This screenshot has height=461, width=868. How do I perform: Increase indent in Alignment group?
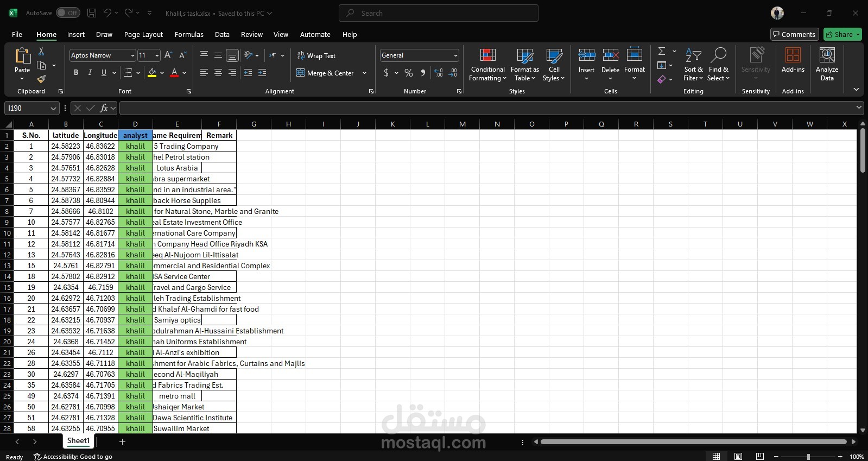click(262, 73)
